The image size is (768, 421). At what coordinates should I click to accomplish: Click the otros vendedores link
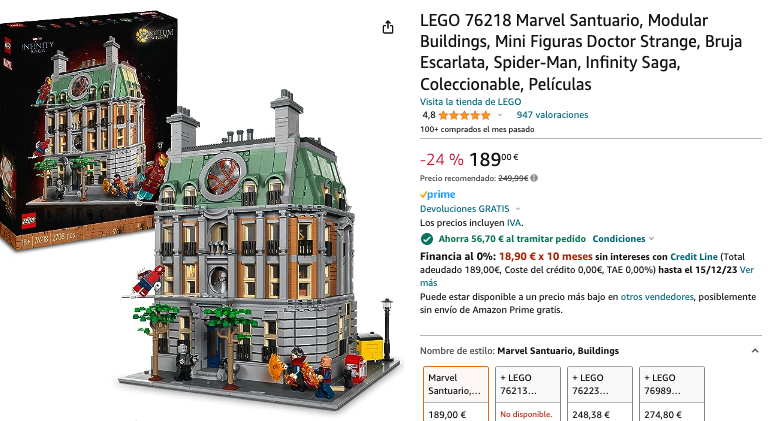pos(657,297)
